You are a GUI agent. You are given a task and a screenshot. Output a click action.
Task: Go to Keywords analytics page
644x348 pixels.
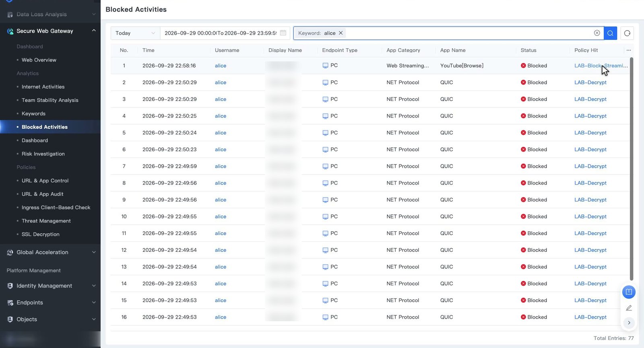pyautogui.click(x=33, y=114)
